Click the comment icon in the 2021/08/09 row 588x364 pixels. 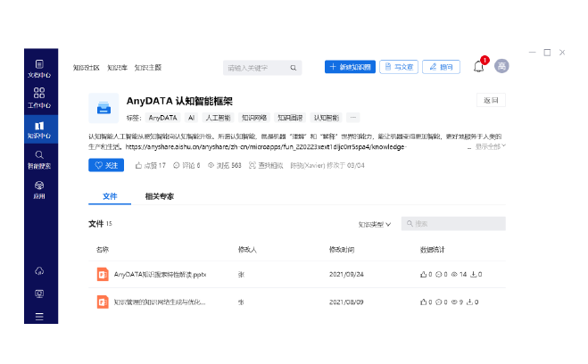tap(438, 302)
